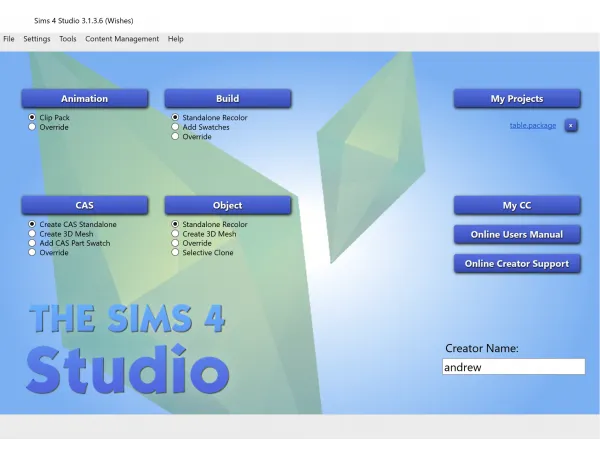Open the table.package project link
600x450 pixels.
click(533, 126)
